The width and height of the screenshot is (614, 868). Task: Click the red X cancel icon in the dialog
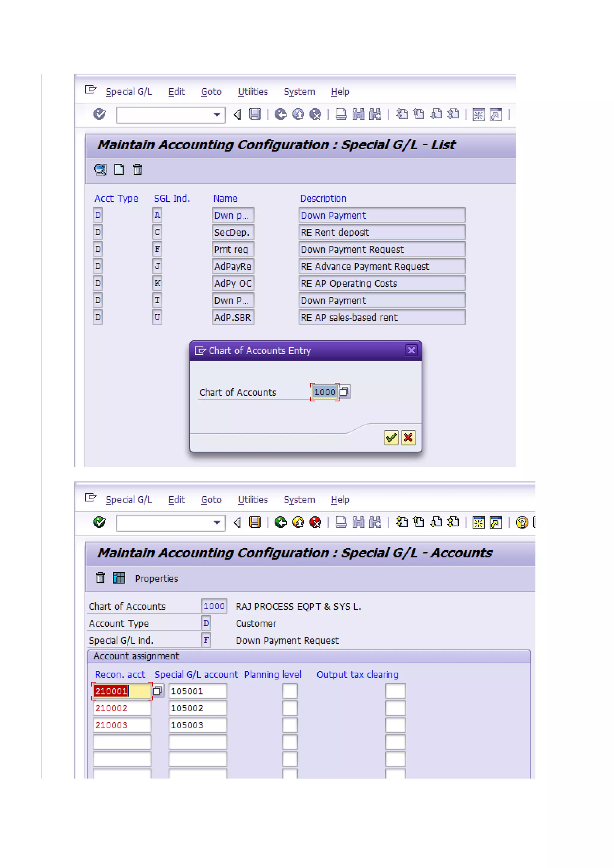[408, 437]
